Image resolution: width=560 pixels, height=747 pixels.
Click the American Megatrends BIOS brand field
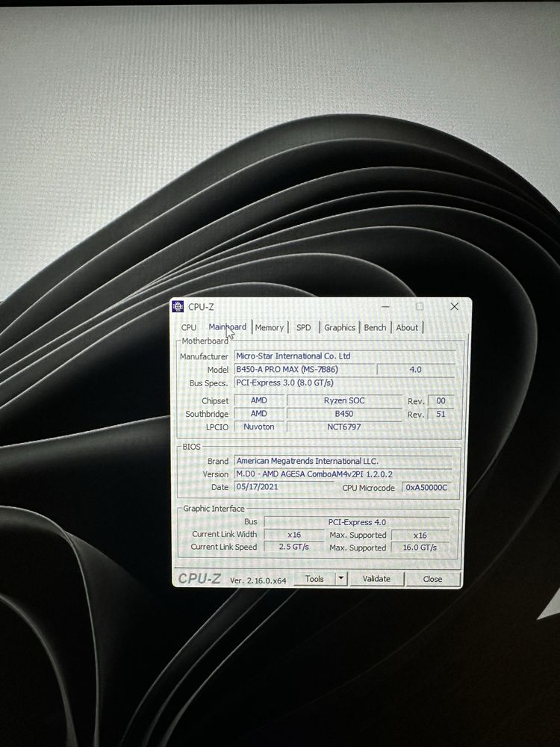click(343, 461)
